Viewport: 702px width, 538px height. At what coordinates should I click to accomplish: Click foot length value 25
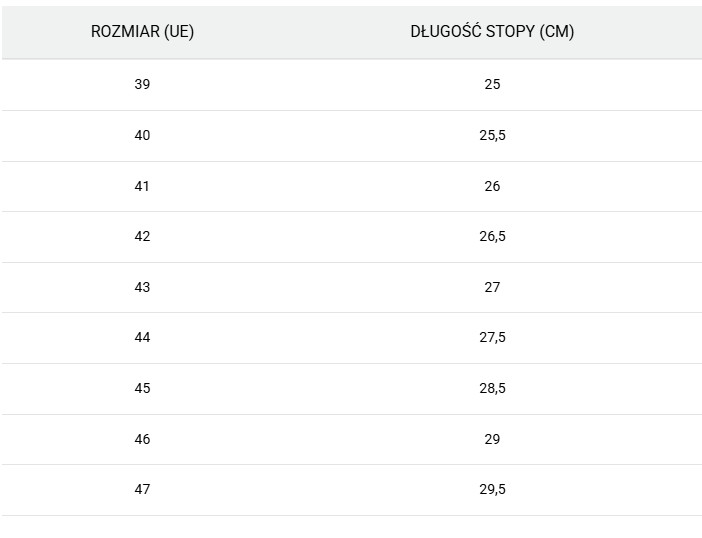tap(492, 84)
